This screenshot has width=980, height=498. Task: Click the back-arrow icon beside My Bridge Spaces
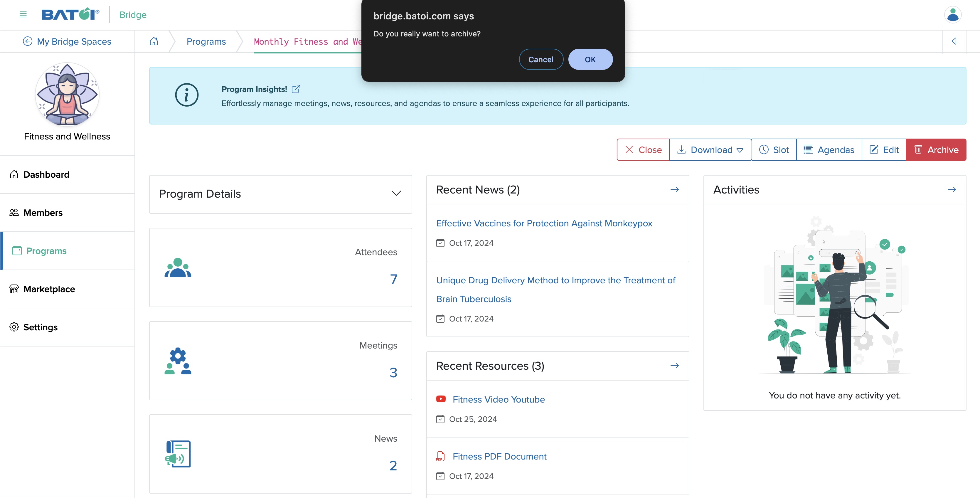pyautogui.click(x=27, y=41)
